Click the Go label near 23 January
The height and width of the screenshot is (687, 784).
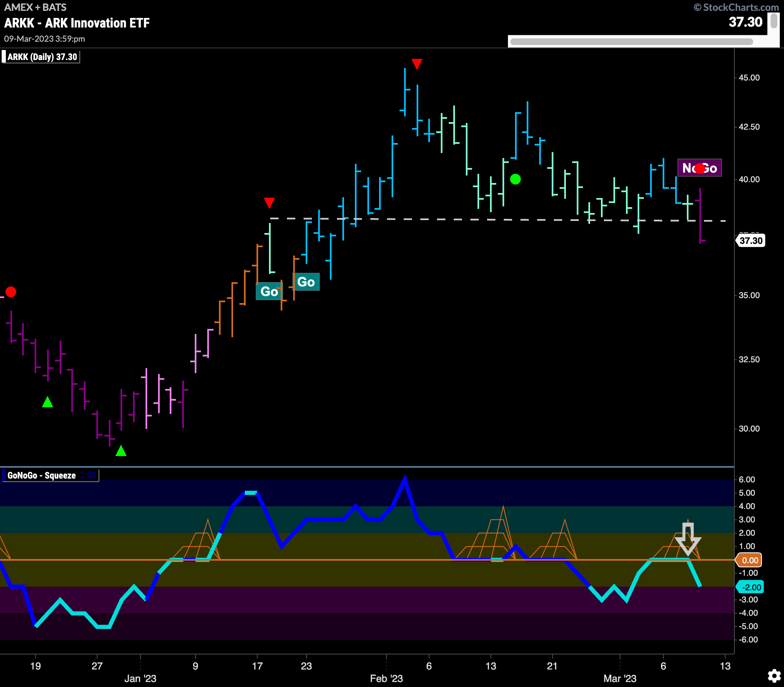[306, 282]
